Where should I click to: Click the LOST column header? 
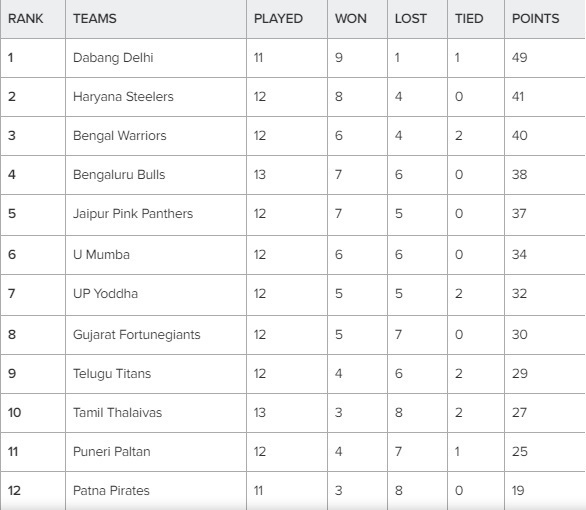(x=410, y=18)
